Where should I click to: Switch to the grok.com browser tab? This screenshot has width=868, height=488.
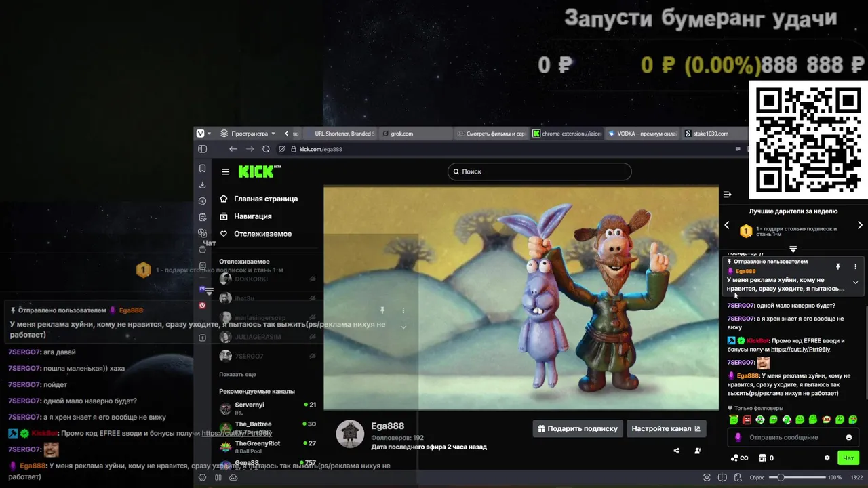pos(414,134)
